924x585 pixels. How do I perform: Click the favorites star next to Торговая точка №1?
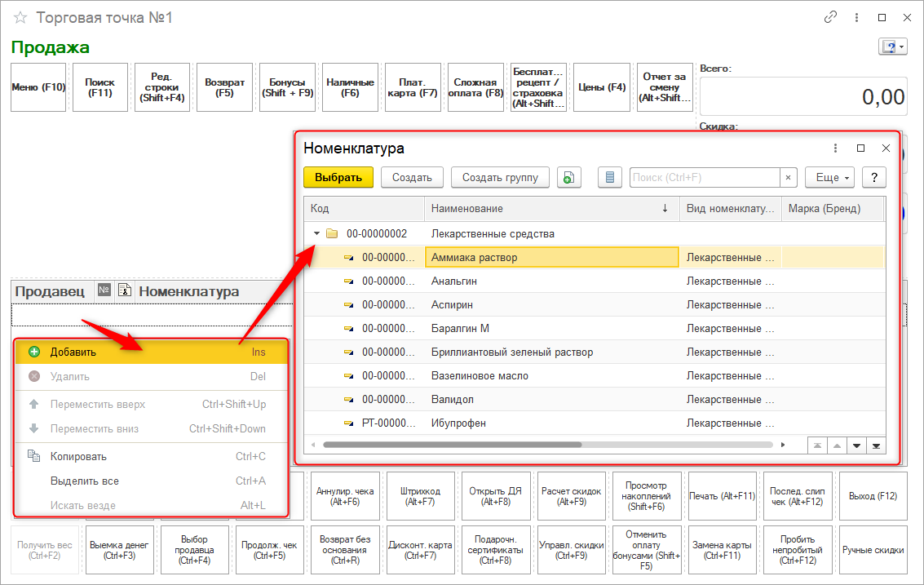[x=20, y=18]
